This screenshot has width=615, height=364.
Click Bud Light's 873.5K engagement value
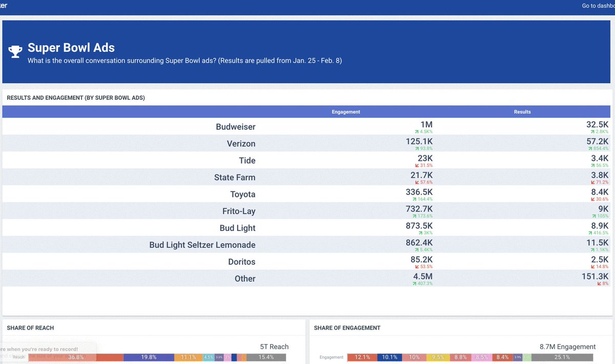pos(419,226)
